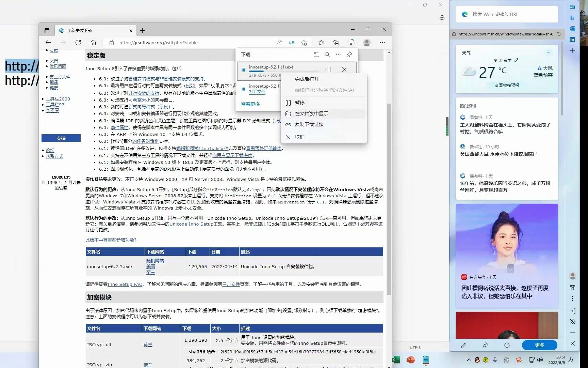Viewport: 588px width, 368px height.
Task: Pause the innosetup-6.2.1 (1).exe download
Action: click(328, 70)
